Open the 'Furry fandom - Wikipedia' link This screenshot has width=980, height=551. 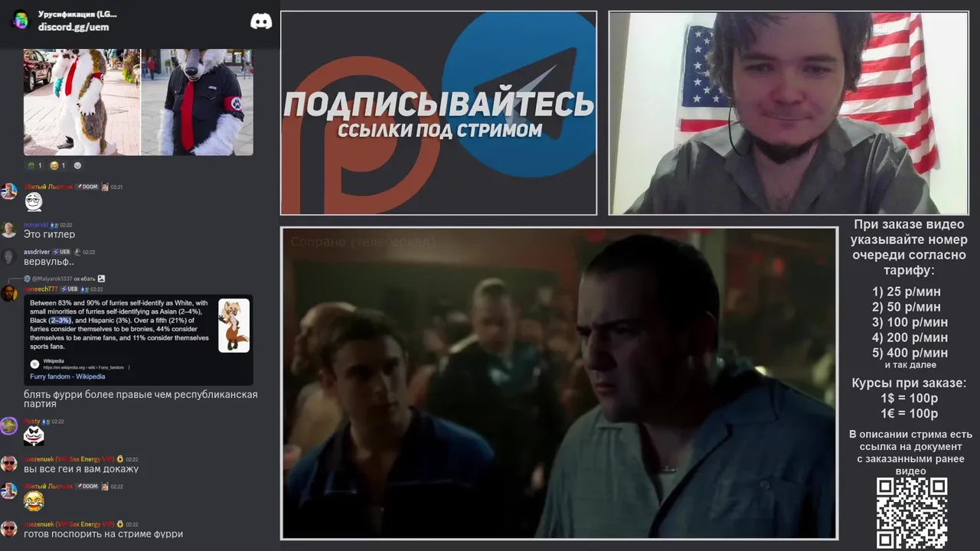click(67, 377)
